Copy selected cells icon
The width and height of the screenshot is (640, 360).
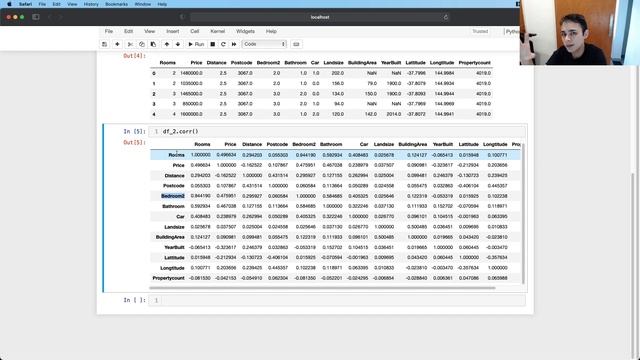pyautogui.click(x=142, y=44)
